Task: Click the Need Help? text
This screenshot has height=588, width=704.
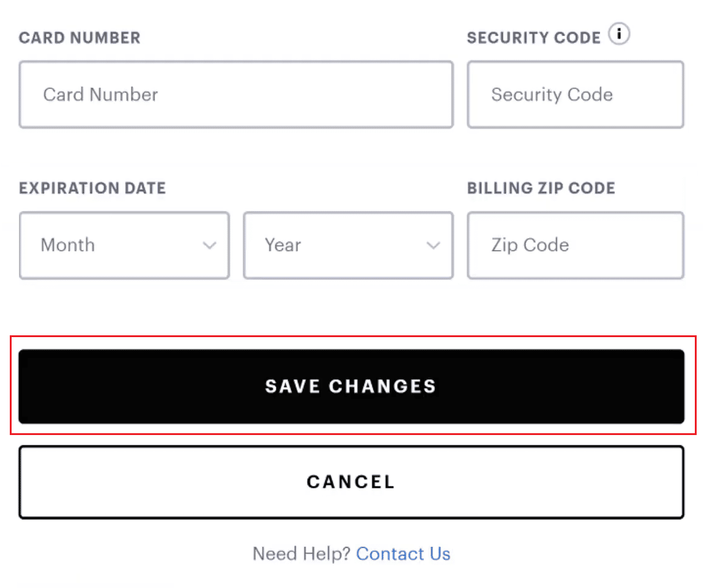Action: click(302, 554)
